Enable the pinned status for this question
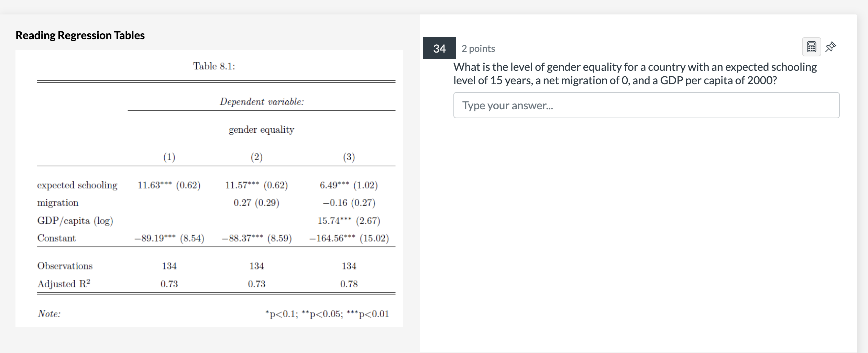 coord(831,46)
